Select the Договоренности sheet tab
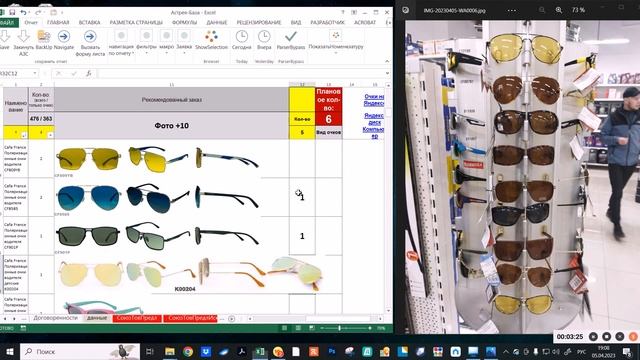This screenshot has height=360, width=640. click(56, 318)
